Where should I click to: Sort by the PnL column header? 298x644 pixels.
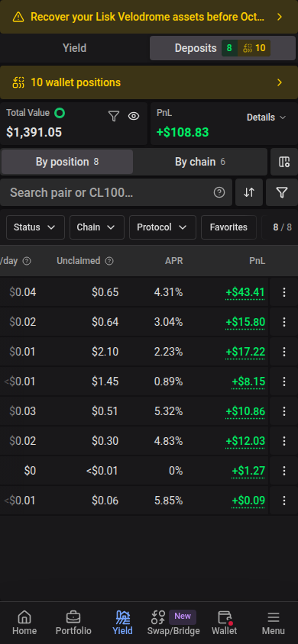[x=258, y=261]
